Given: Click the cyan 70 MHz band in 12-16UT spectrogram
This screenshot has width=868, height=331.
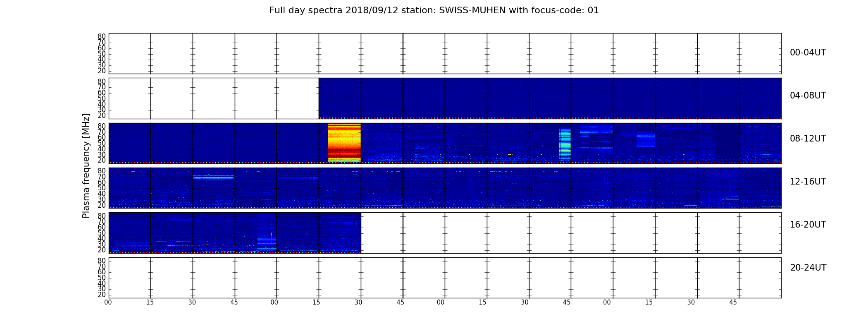Looking at the screenshot, I should coord(214,177).
